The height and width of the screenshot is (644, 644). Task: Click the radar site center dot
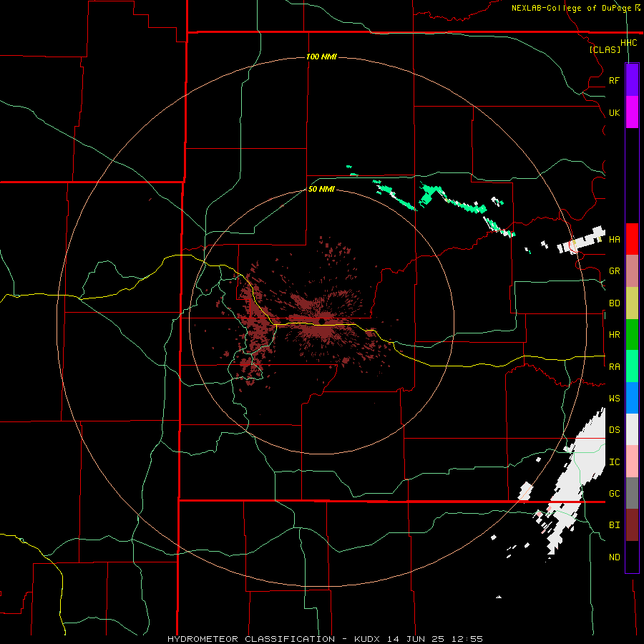(x=322, y=321)
